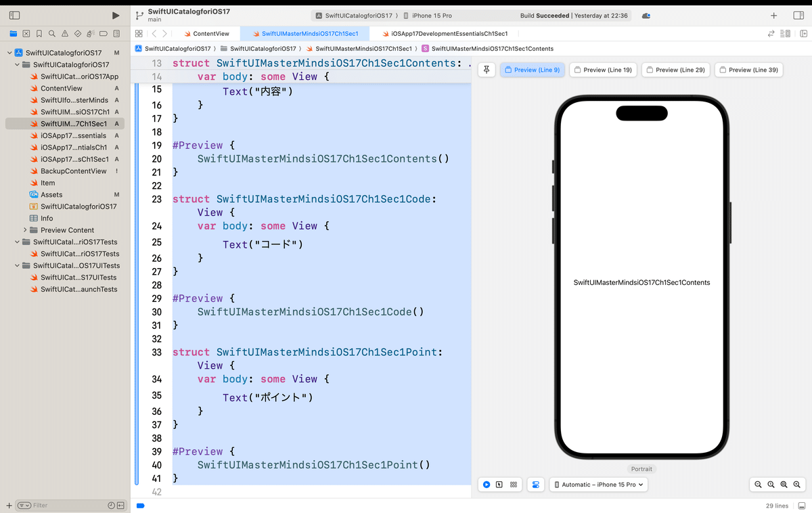
Task: Enable Selectable preview mode
Action: click(499, 485)
